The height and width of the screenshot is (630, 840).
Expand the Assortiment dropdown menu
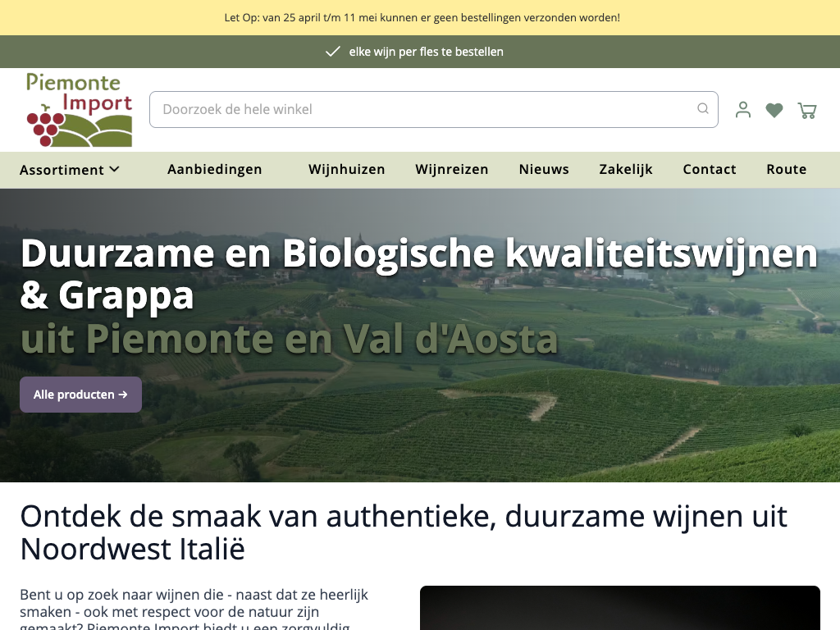(x=70, y=170)
